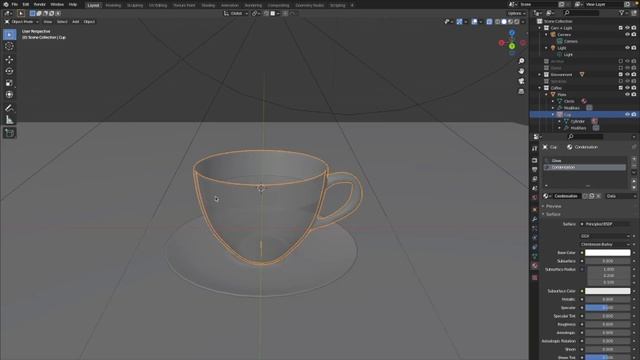Unlink the Condensation material with X
The width and height of the screenshot is (640, 360).
[598, 196]
